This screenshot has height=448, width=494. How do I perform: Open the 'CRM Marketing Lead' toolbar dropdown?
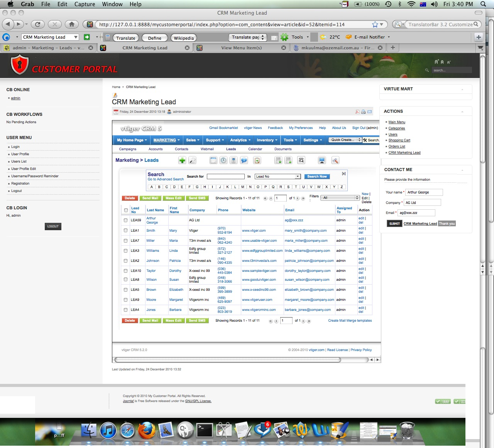pos(50,37)
